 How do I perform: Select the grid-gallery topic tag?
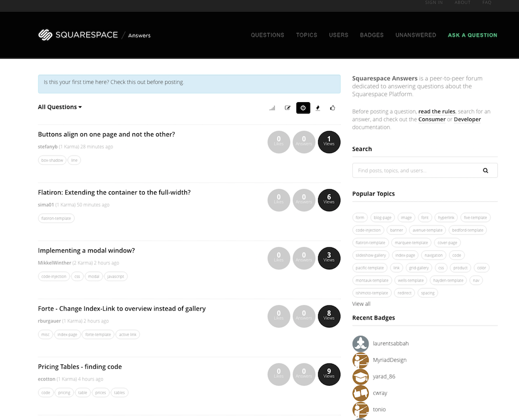point(419,268)
